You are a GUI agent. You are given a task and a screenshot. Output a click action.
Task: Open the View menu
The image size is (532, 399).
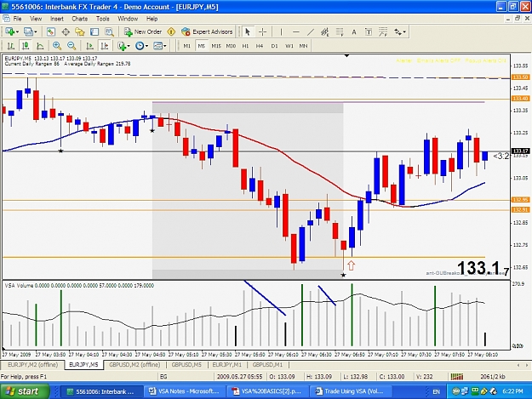point(36,19)
